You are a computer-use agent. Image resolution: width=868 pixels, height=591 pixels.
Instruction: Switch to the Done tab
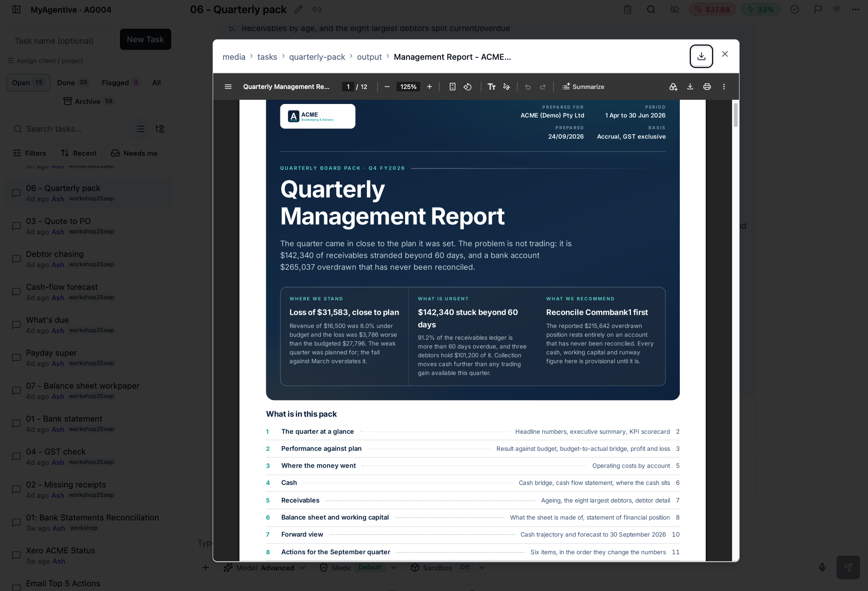[x=73, y=83]
